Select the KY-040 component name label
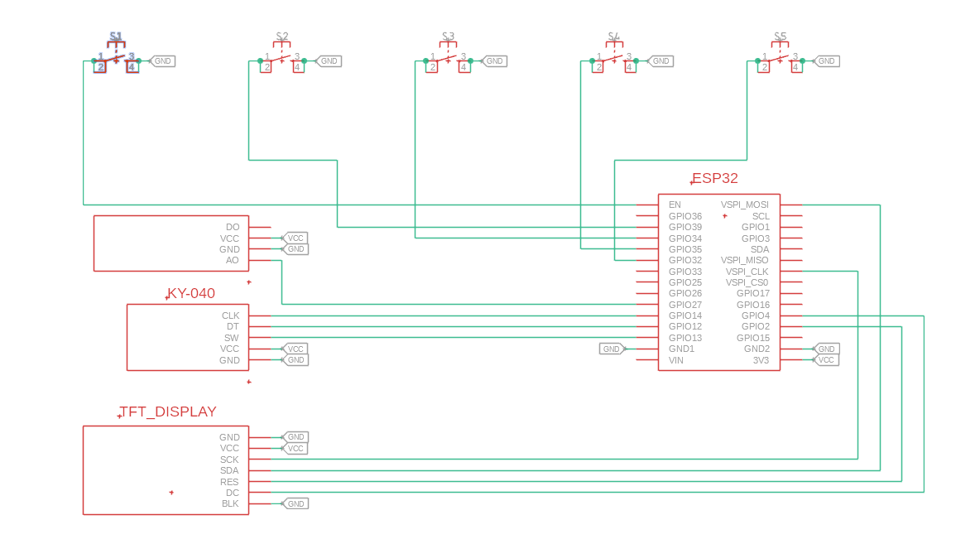 coord(191,293)
